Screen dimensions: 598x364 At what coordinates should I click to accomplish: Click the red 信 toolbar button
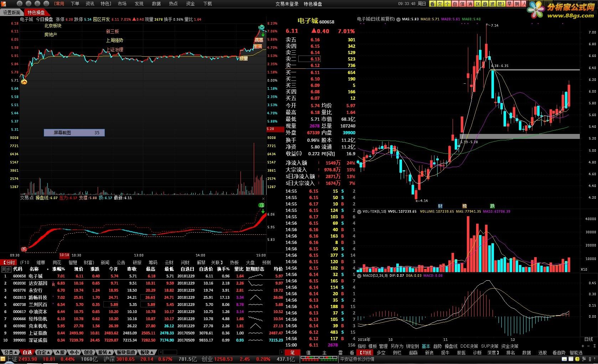463,4
